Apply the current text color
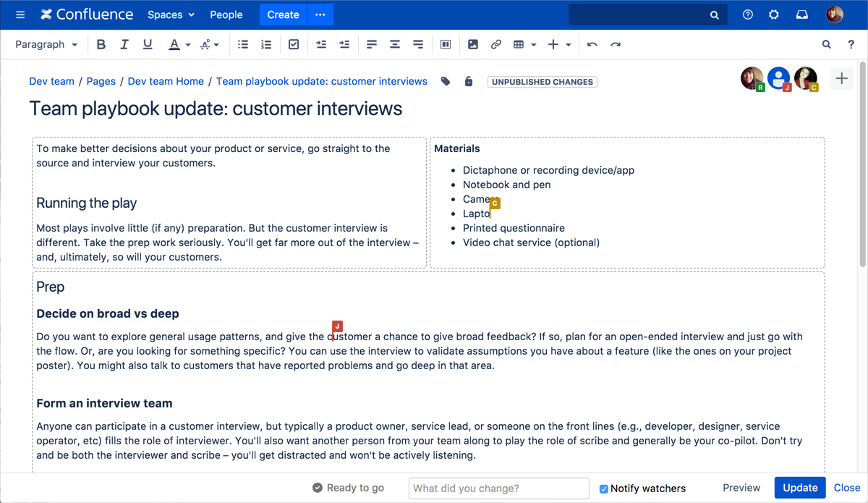Image resolution: width=868 pixels, height=503 pixels. click(174, 44)
